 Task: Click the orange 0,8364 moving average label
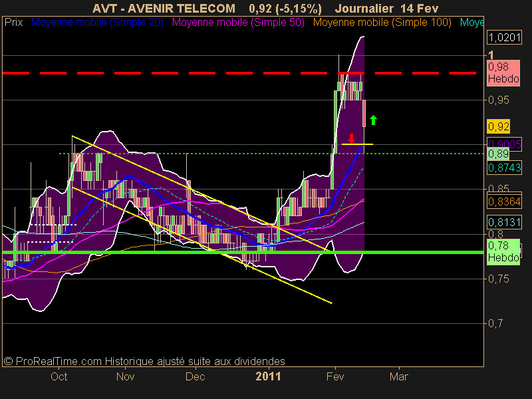pos(504,201)
